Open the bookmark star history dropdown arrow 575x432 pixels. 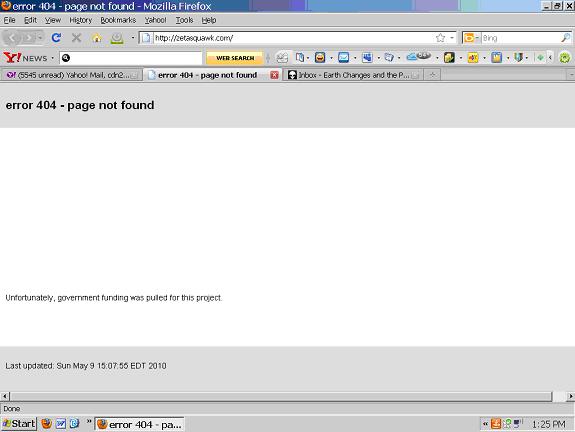click(x=452, y=38)
